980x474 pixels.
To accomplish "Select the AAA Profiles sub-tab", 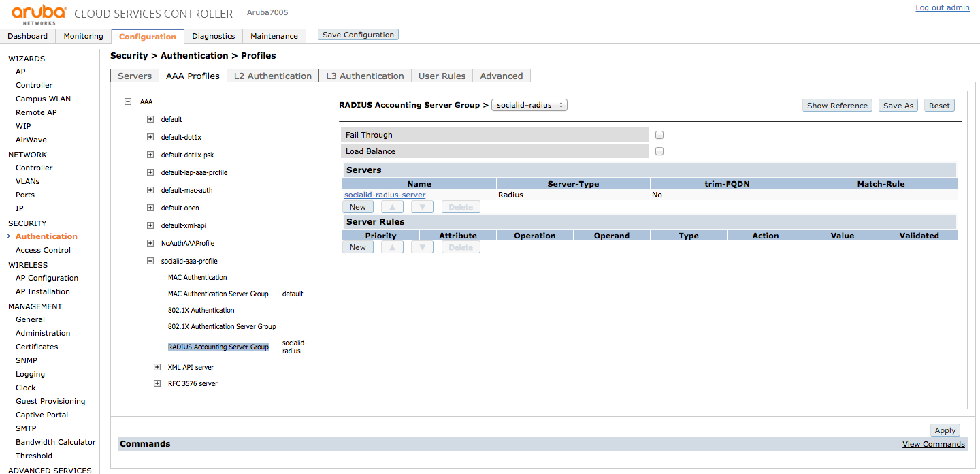I will pos(193,76).
